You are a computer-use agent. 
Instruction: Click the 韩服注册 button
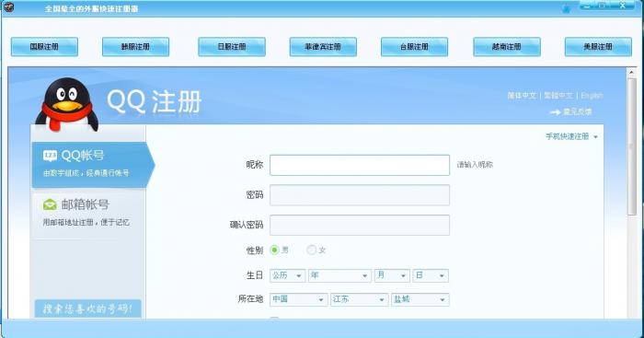click(135, 47)
